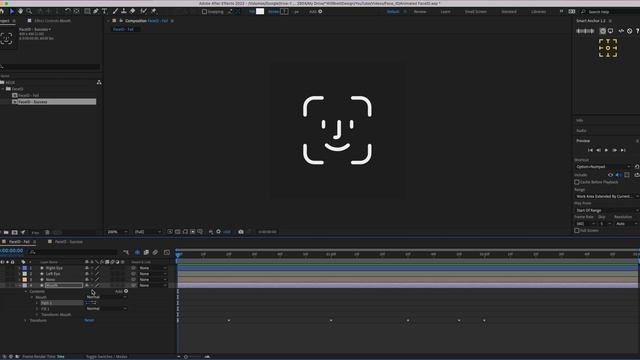The image size is (640, 360).
Task: Select the Selection arrow tool
Action: click(x=11, y=11)
